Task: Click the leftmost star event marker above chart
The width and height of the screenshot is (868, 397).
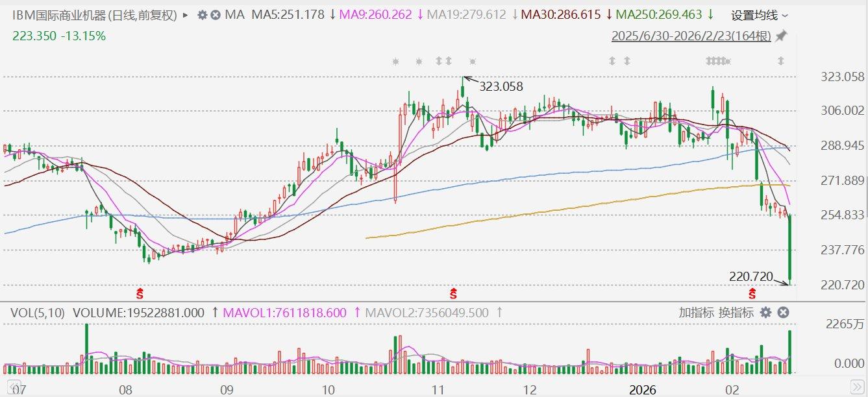Action: click(396, 62)
